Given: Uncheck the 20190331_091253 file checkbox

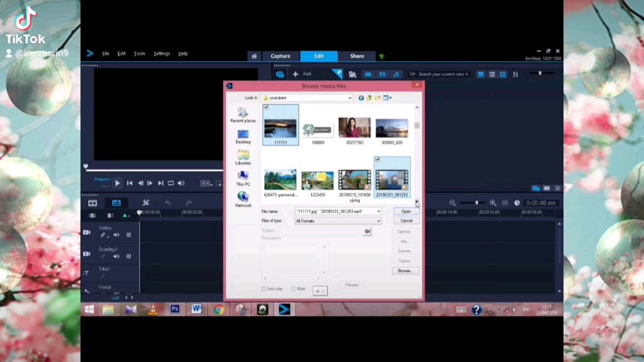Looking at the screenshot, I should [377, 159].
